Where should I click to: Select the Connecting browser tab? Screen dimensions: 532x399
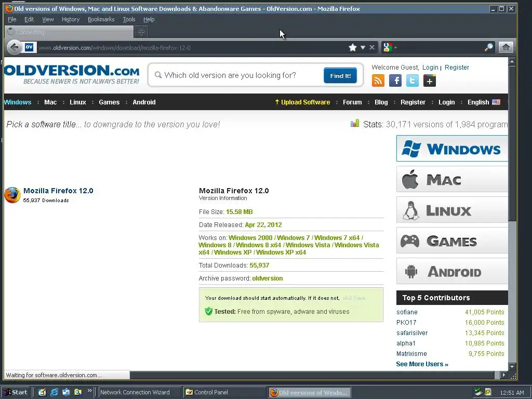[69, 32]
